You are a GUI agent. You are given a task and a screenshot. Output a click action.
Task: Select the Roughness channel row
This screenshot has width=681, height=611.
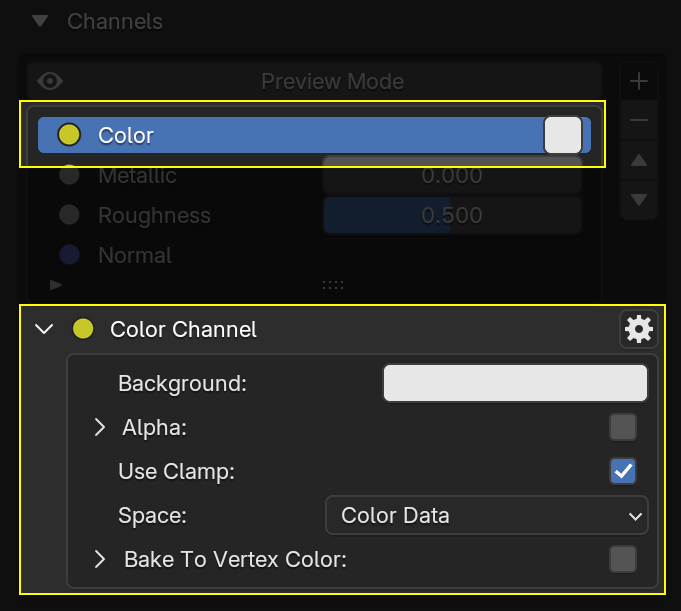click(314, 215)
